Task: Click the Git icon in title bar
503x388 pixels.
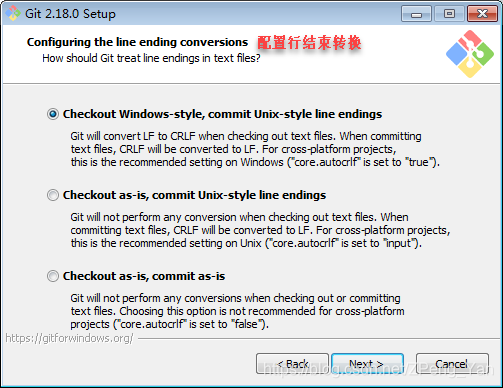Action: (13, 14)
